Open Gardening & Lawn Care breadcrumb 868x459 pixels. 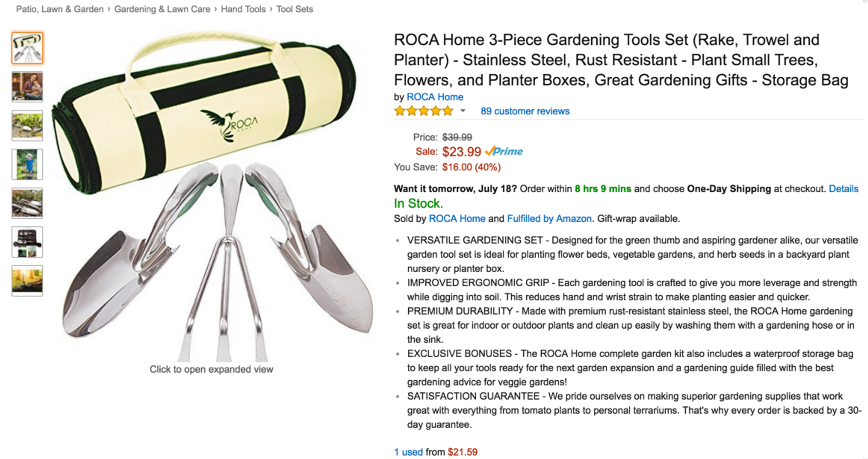[162, 9]
